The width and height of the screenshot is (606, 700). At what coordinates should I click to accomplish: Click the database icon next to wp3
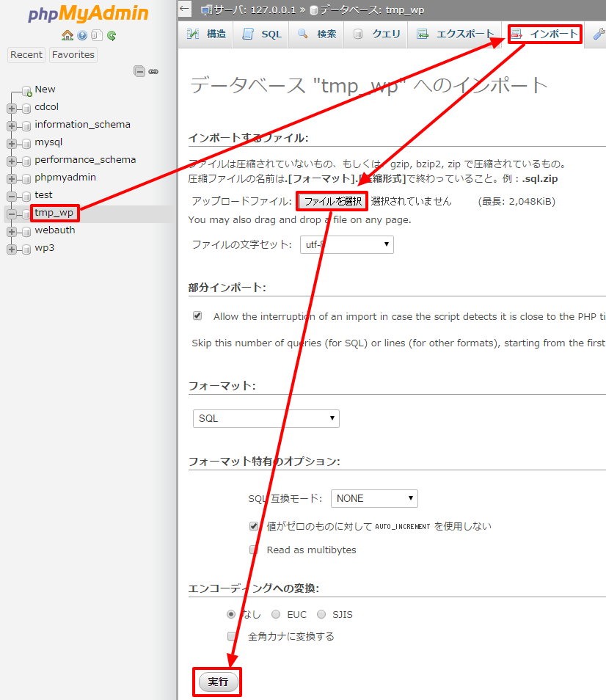tap(26, 249)
